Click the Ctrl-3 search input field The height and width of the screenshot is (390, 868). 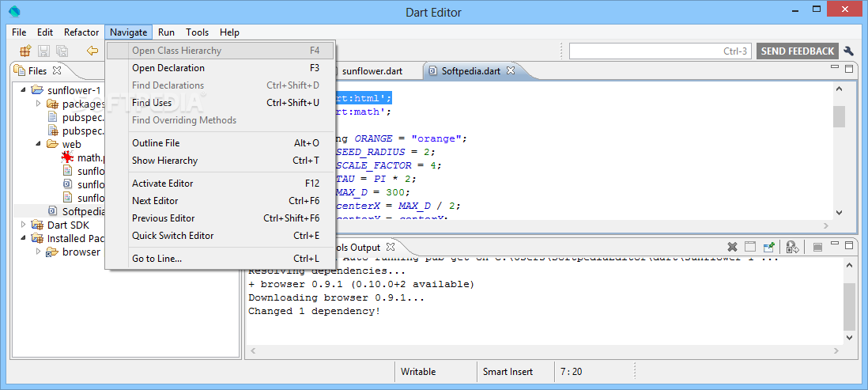click(x=660, y=51)
